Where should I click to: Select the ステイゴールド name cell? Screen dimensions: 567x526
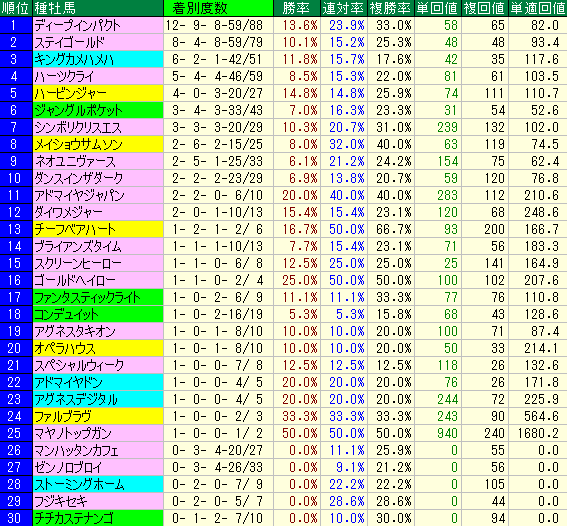[98, 42]
